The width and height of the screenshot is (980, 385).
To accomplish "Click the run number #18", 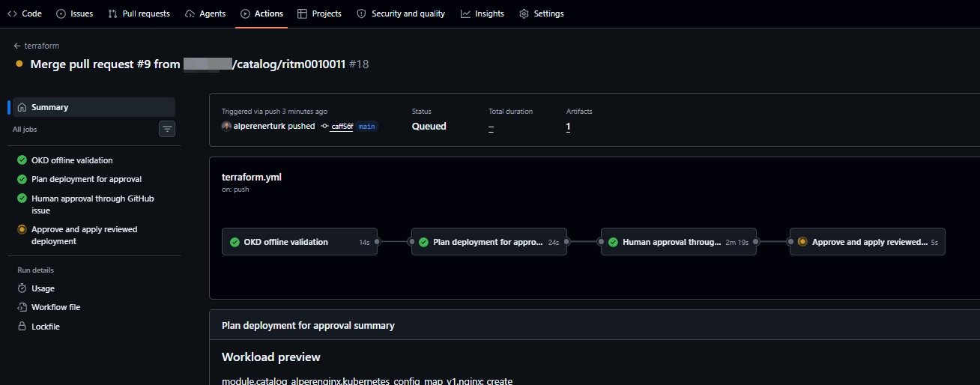I will point(359,64).
